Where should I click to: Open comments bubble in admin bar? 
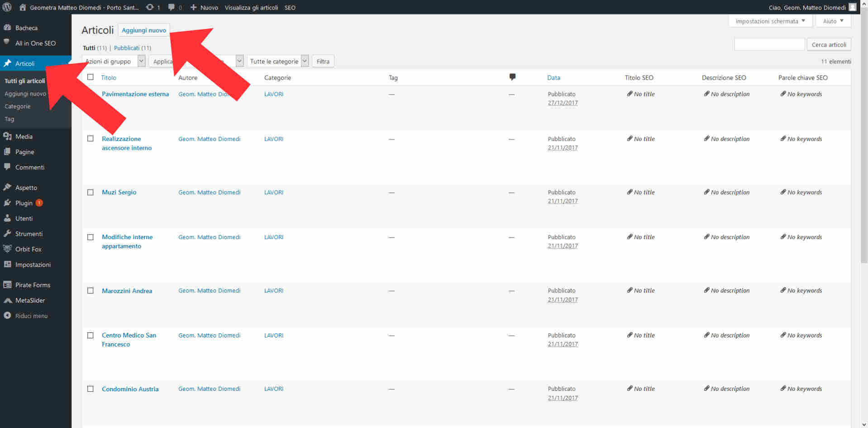pyautogui.click(x=171, y=7)
